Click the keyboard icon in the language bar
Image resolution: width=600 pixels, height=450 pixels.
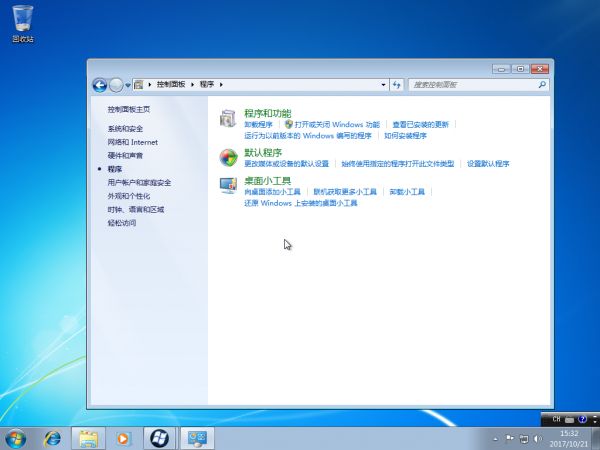569,420
